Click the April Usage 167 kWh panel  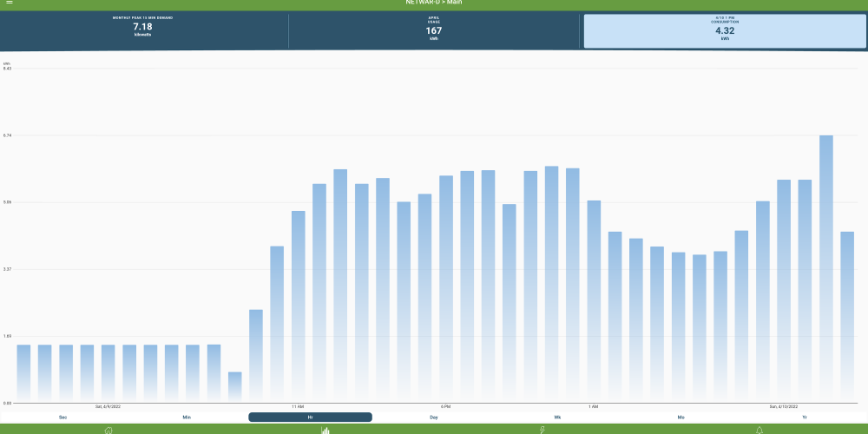[x=433, y=30]
